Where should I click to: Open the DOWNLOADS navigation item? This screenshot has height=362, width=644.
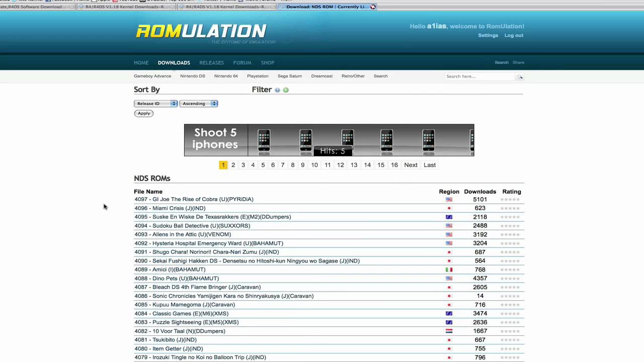click(174, 63)
